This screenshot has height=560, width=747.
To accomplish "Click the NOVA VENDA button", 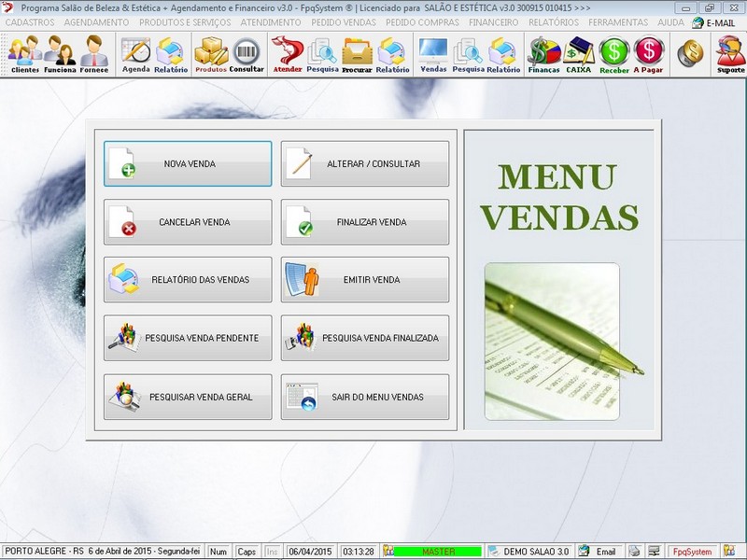I will point(188,164).
